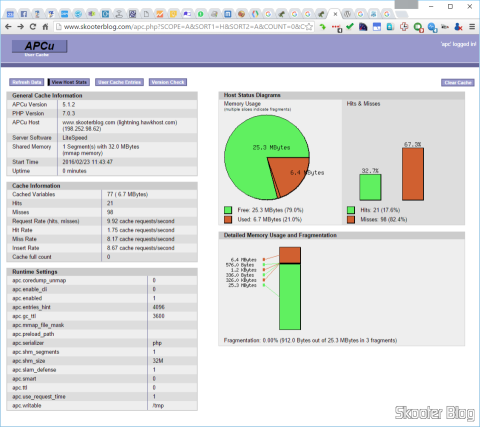The height and width of the screenshot is (427, 480).
Task: Switch to the green circle pinned tab
Action: coord(200,14)
